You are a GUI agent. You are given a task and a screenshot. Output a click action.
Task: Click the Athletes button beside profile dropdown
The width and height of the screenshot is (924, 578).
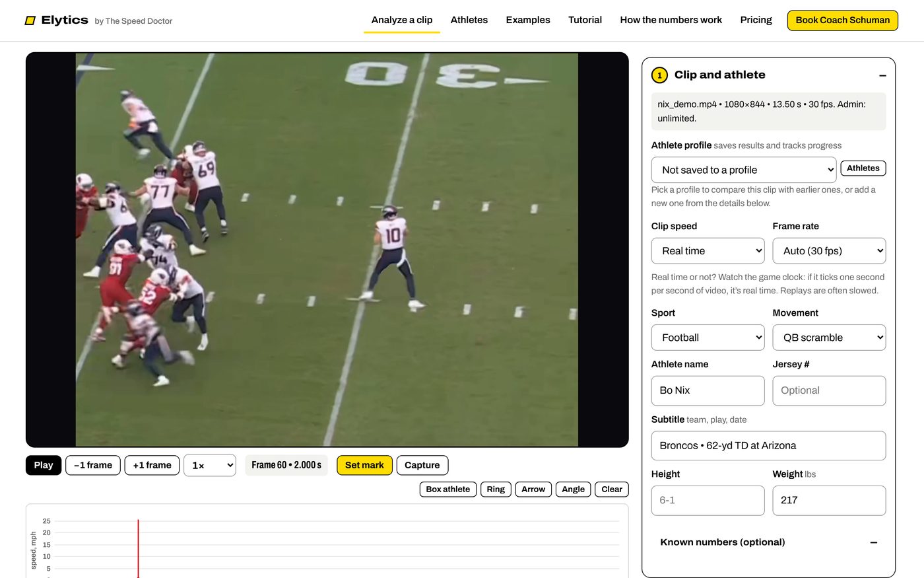click(863, 168)
